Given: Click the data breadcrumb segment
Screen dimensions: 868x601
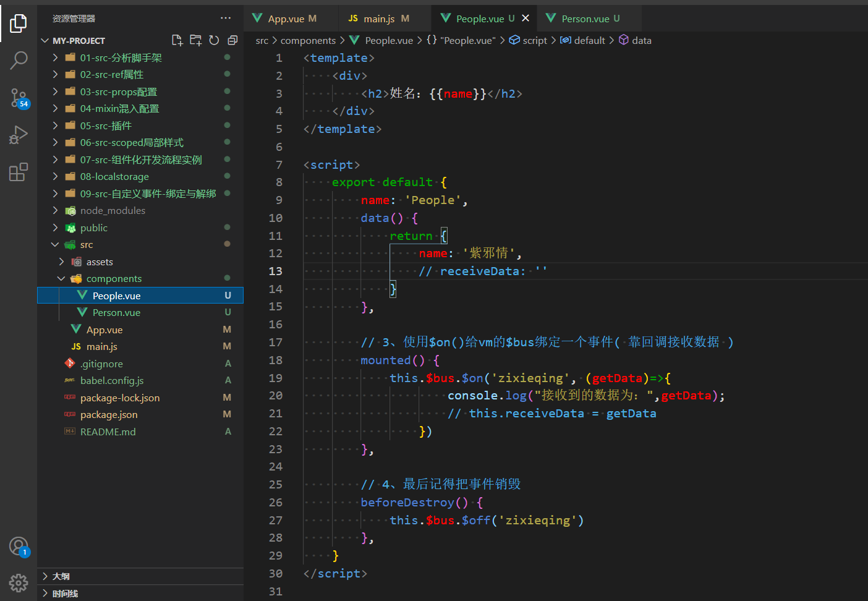Looking at the screenshot, I should (x=635, y=40).
